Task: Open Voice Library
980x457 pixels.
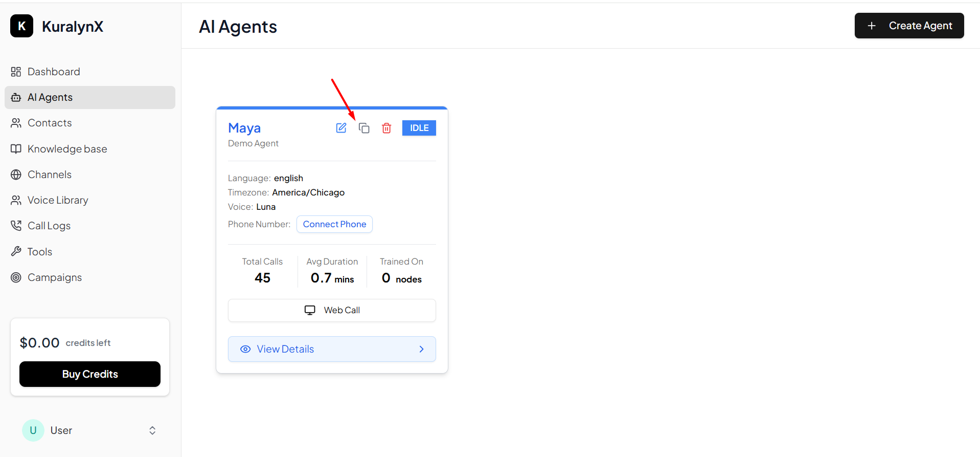Action: point(90,200)
